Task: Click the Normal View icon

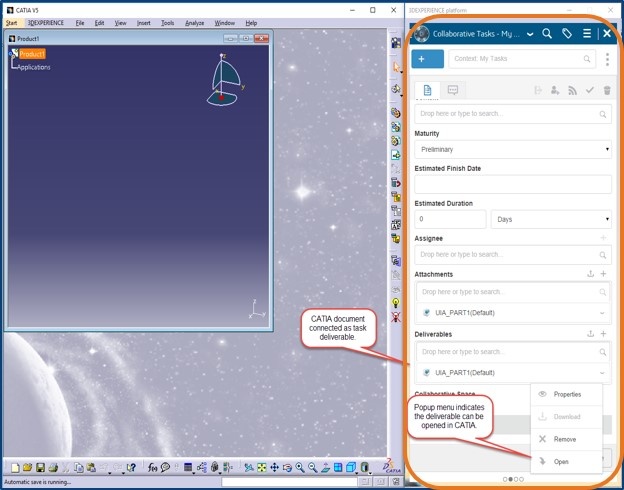Action: tap(325, 468)
